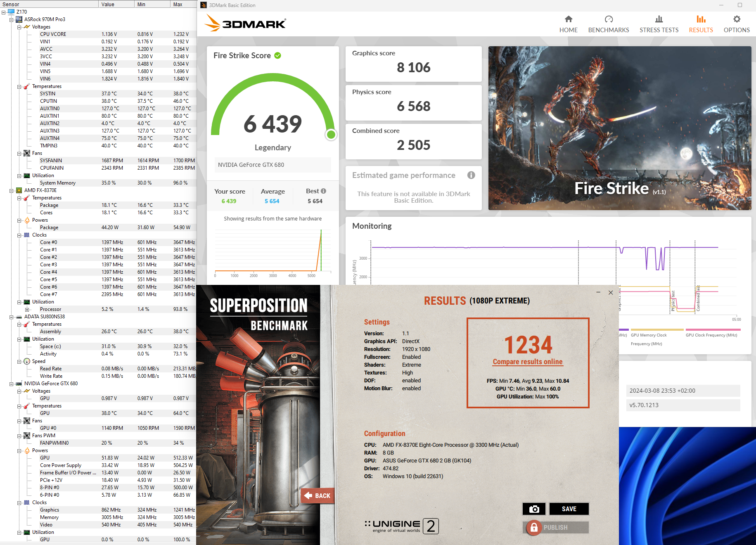
Task: Click the Sensor column header
Action: 49,4
